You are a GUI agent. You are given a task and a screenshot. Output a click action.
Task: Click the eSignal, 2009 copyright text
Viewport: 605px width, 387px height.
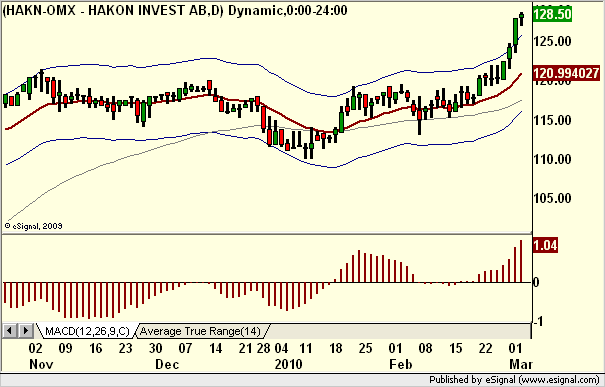[x=34, y=226]
